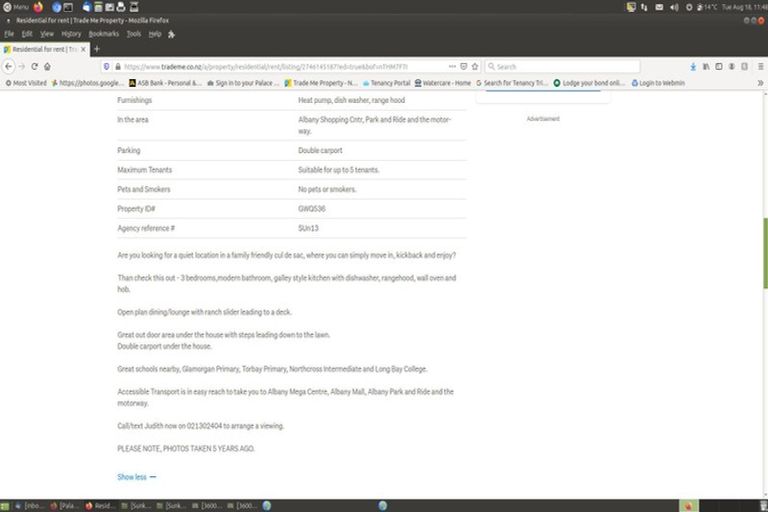Reload the page with the refresh icon
Screen dimensions: 768x512
coord(34,66)
